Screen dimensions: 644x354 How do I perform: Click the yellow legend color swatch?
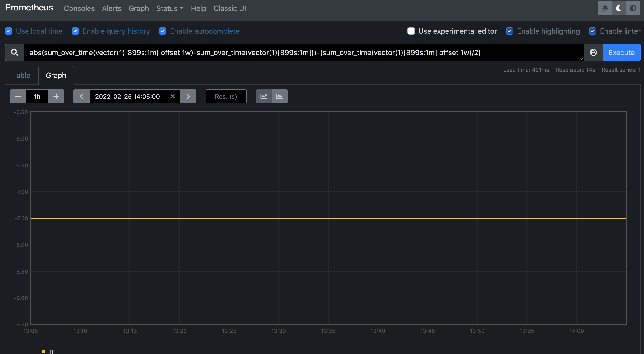(44, 351)
